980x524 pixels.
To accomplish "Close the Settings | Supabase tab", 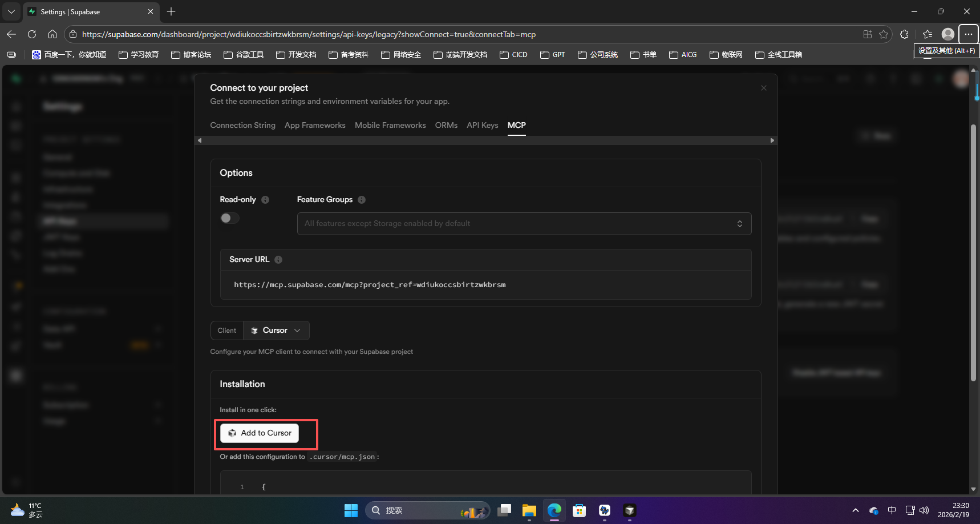I will tap(151, 11).
